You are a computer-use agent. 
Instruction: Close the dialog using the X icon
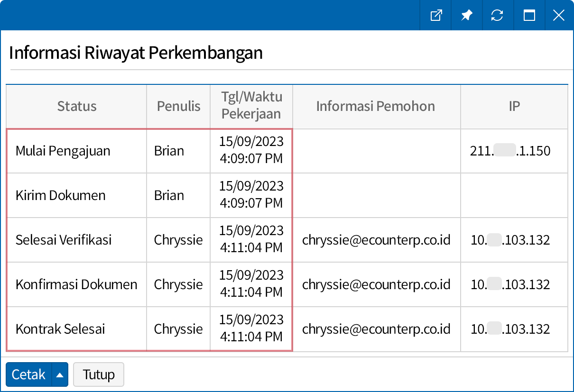click(558, 15)
